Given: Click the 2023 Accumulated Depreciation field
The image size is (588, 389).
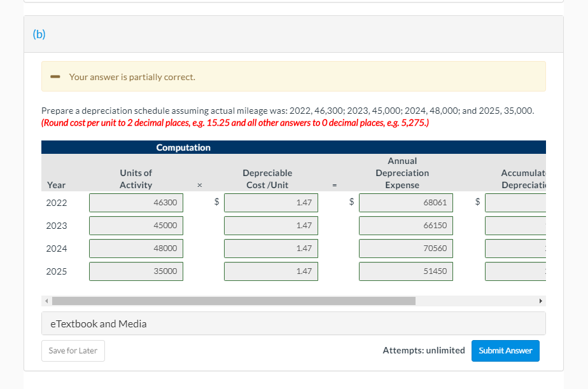Looking at the screenshot, I should 515,226.
